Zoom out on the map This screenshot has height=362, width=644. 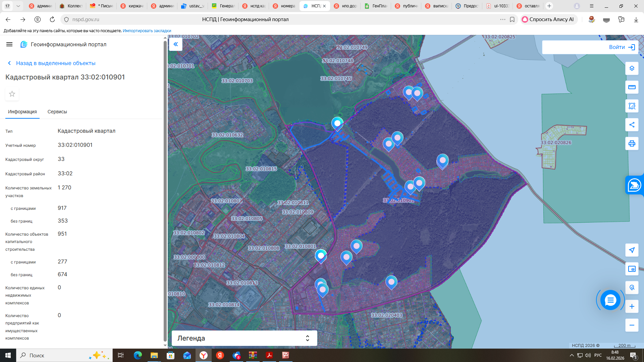tap(632, 325)
